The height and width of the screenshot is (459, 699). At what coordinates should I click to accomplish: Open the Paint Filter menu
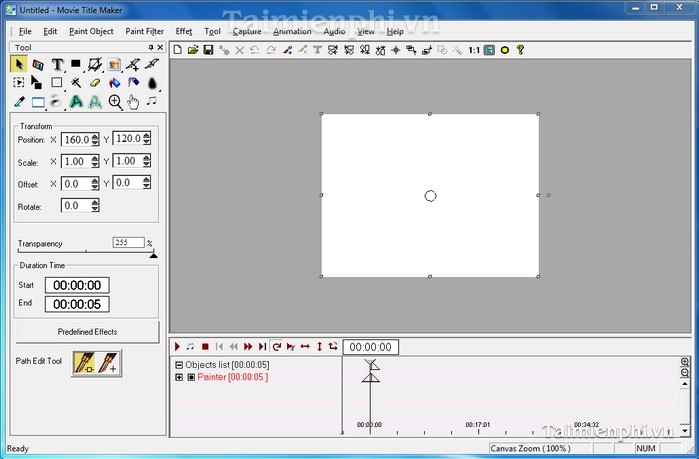coord(145,31)
